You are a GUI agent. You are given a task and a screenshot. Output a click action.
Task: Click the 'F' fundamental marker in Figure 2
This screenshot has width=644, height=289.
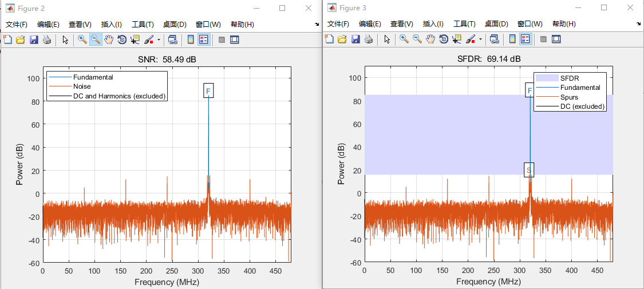click(x=208, y=90)
